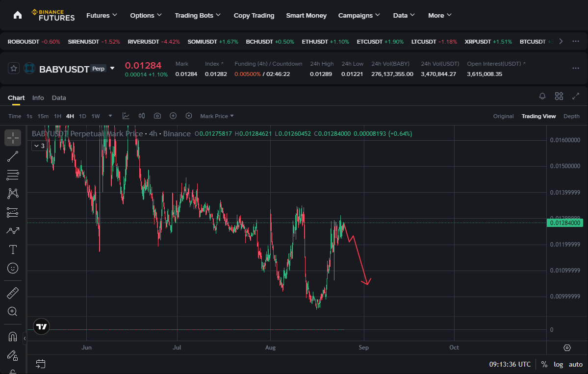Viewport: 588px width, 374px height.
Task: Select the 1H time interval
Action: (57, 116)
